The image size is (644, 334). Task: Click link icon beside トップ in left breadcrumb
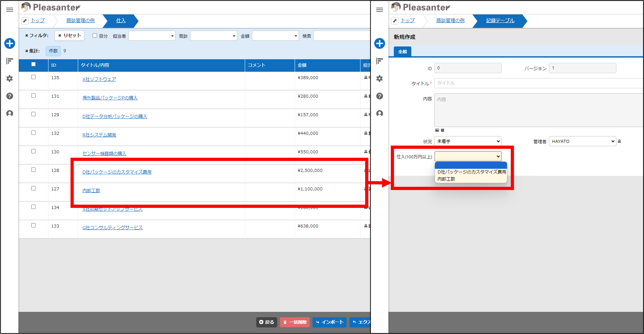(x=25, y=21)
